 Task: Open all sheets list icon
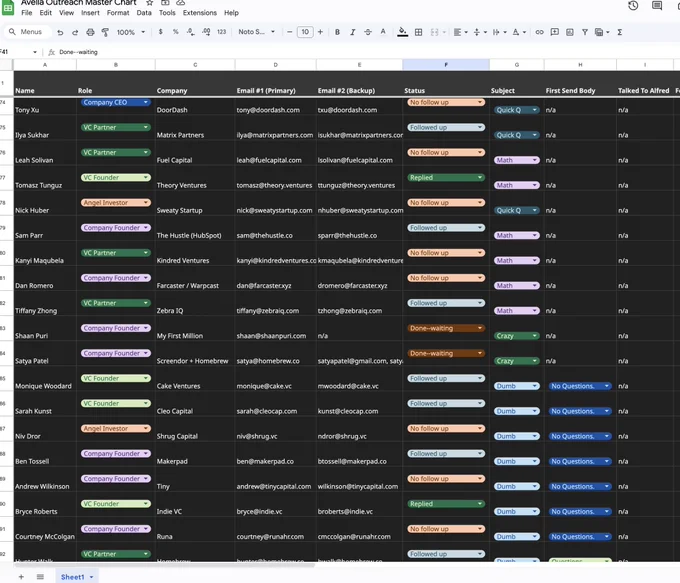point(40,577)
